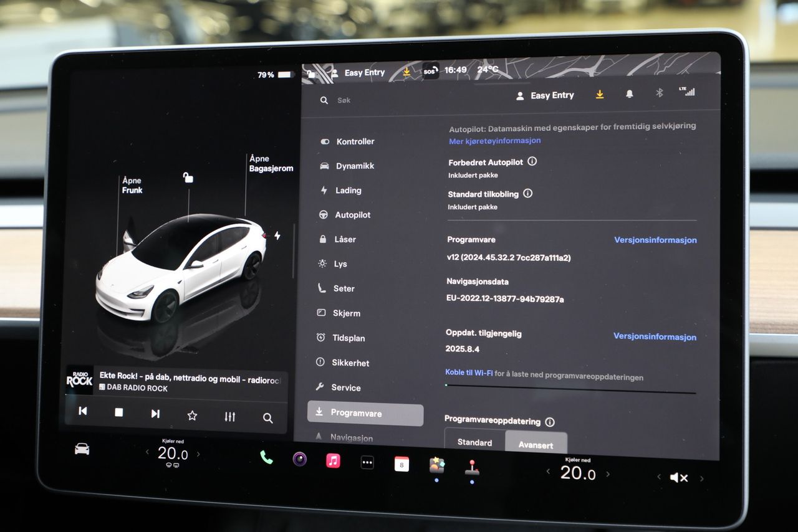This screenshot has width=798, height=532.
Task: Tap the yellow download icon in settings header
Action: pos(600,94)
